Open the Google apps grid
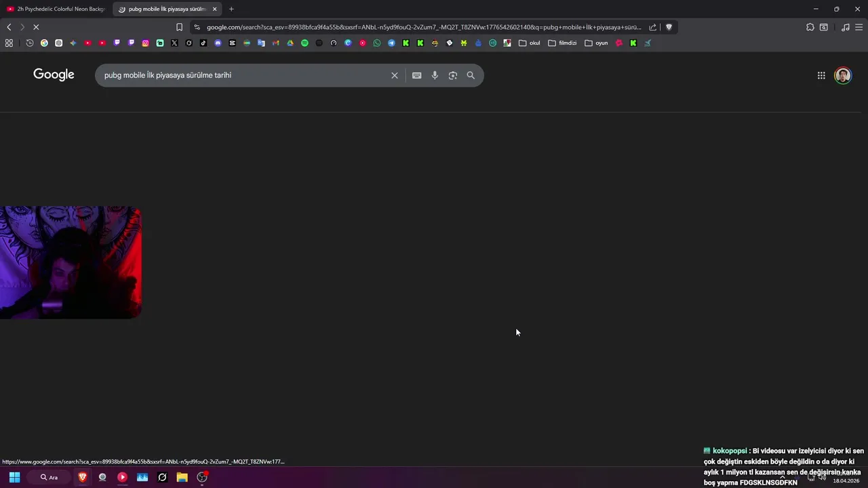Viewport: 868px width, 488px height. click(821, 75)
